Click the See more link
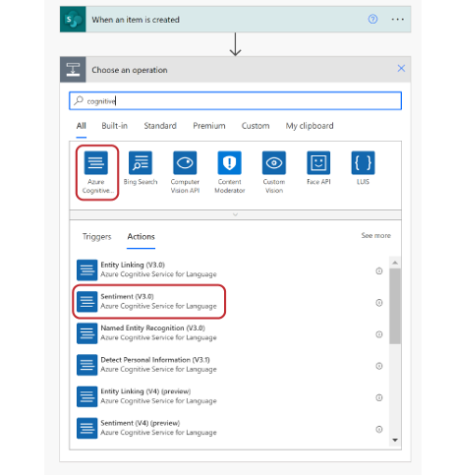Viewport: 458px width, 476px height. pyautogui.click(x=376, y=236)
